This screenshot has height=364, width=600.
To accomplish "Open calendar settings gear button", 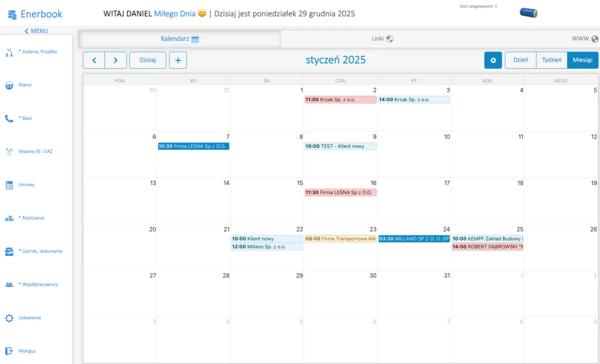I will 493,60.
